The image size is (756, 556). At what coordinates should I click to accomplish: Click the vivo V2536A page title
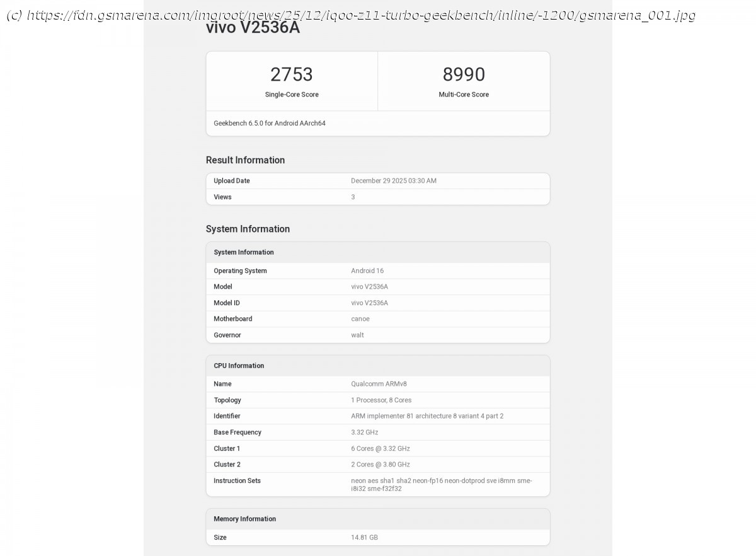pyautogui.click(x=253, y=28)
